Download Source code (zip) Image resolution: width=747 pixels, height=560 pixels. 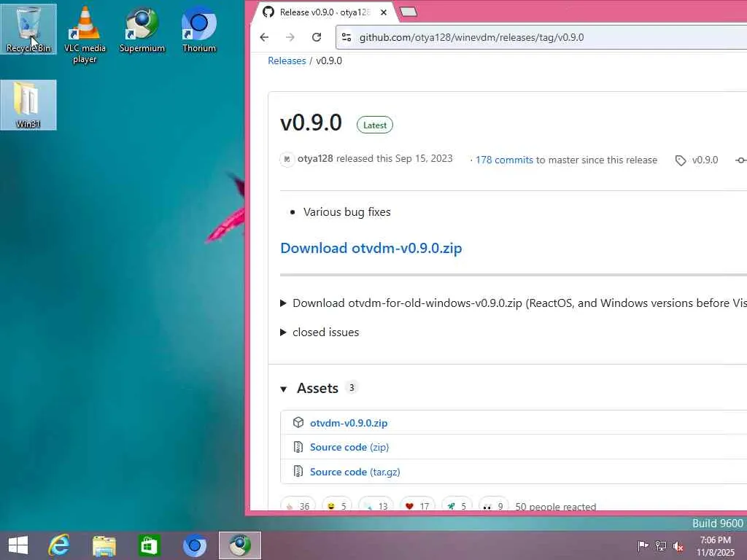[349, 447]
